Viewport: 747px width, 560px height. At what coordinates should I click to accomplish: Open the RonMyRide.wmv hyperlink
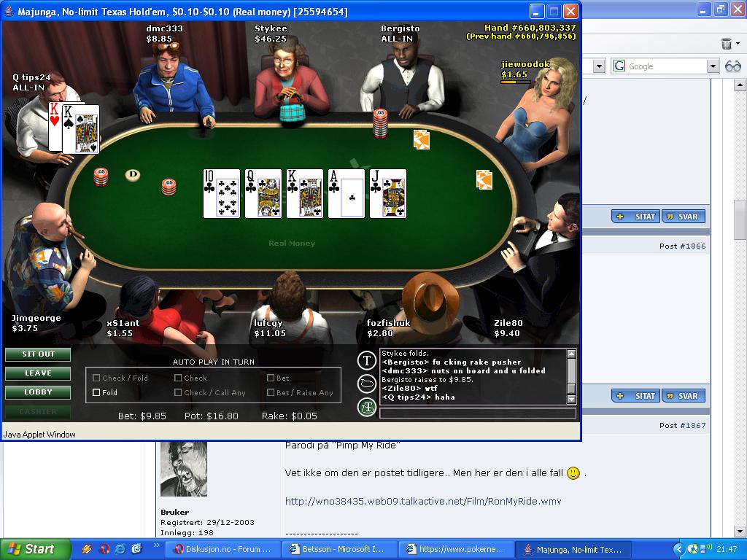pos(423,501)
